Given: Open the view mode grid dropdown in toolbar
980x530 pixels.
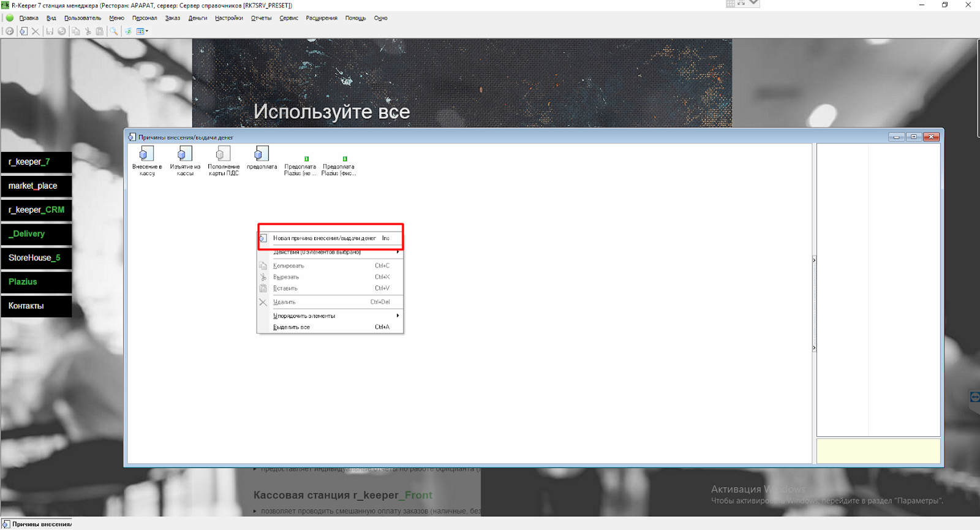Looking at the screenshot, I should (x=142, y=31).
